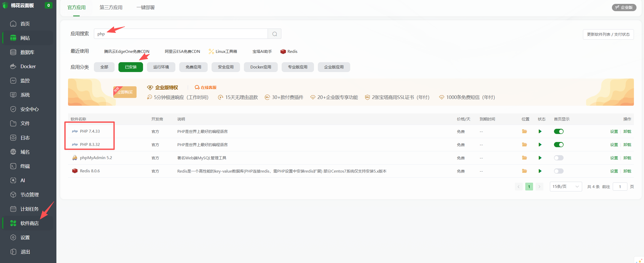
Task: Click 卸载 link for Redis 8.0.6
Action: [627, 171]
